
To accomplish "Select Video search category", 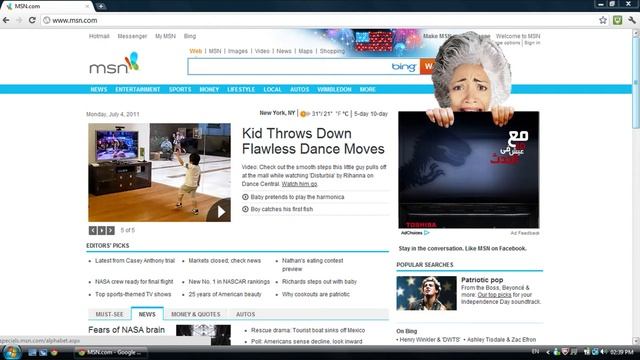I will 262,51.
